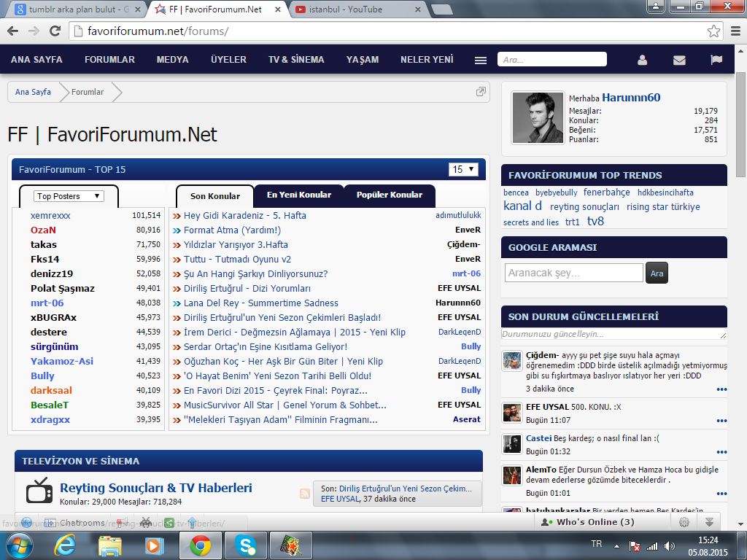Open the inbox envelope icon
The image size is (747, 560).
[x=679, y=60]
